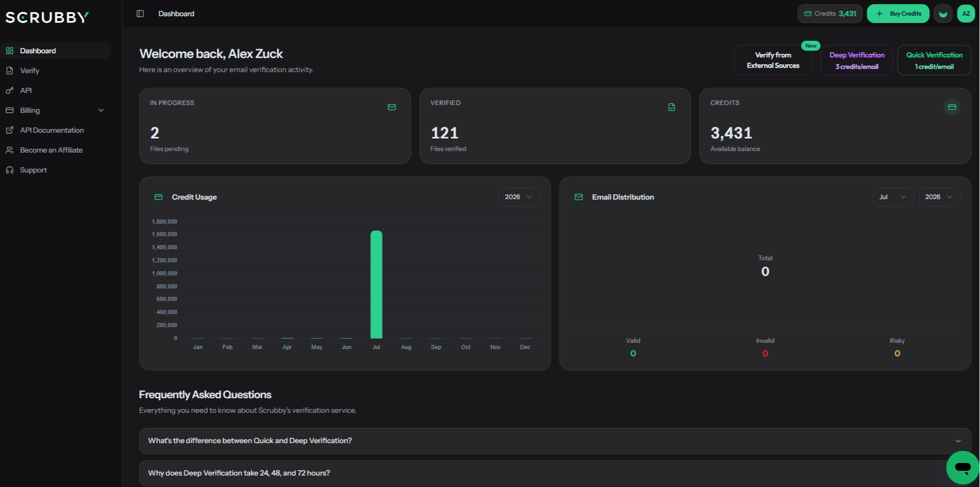
Task: Open the Dashboard sidebar item
Action: click(56, 51)
